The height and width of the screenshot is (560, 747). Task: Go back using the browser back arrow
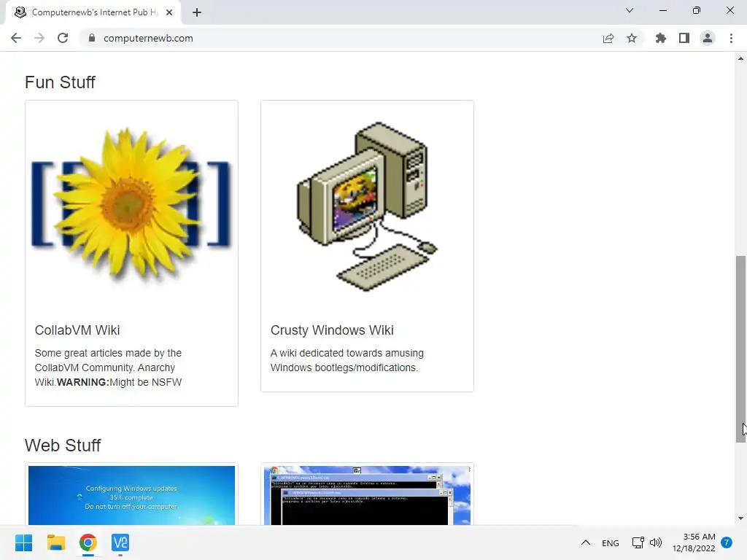point(16,38)
